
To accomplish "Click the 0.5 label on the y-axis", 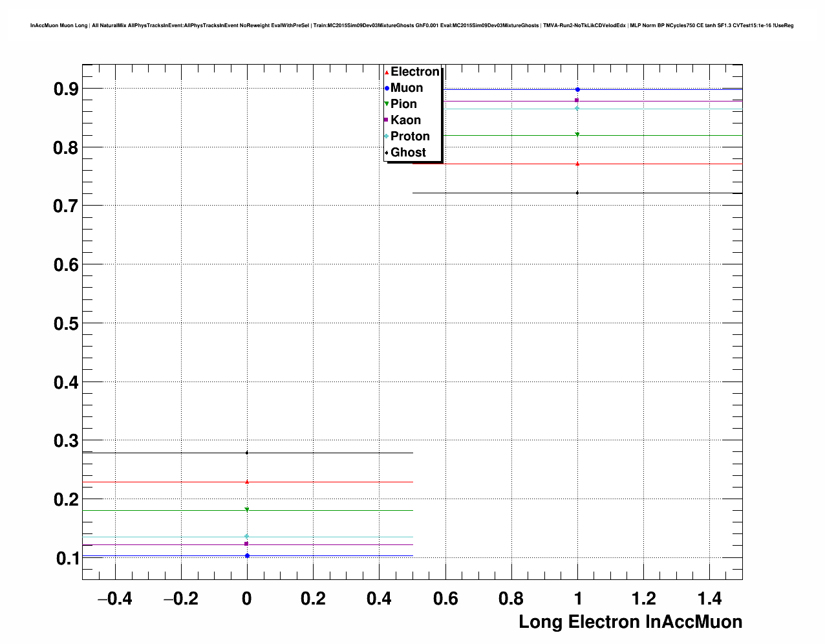I will (66, 323).
